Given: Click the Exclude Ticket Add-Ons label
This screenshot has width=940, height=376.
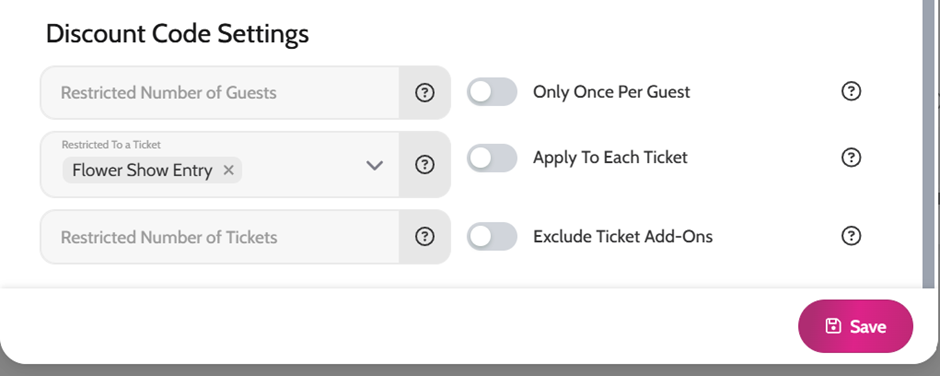Looking at the screenshot, I should click(623, 236).
